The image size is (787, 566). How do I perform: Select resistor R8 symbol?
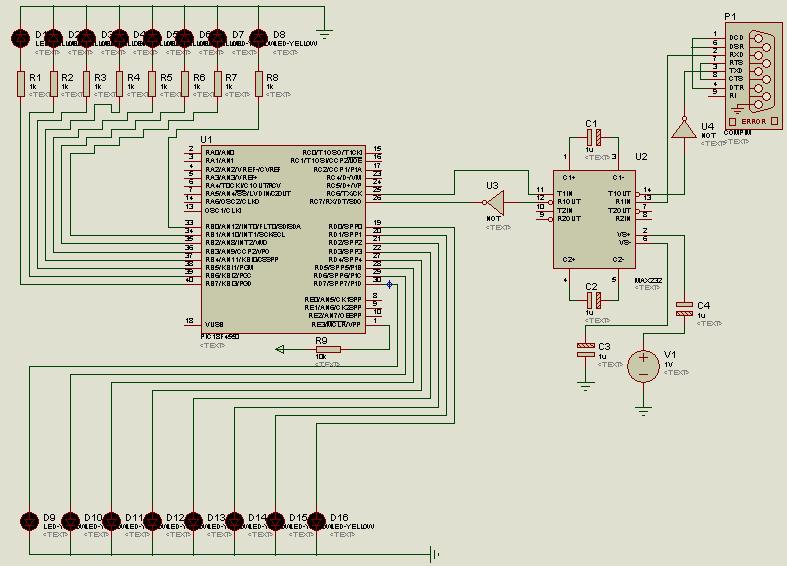coord(259,84)
